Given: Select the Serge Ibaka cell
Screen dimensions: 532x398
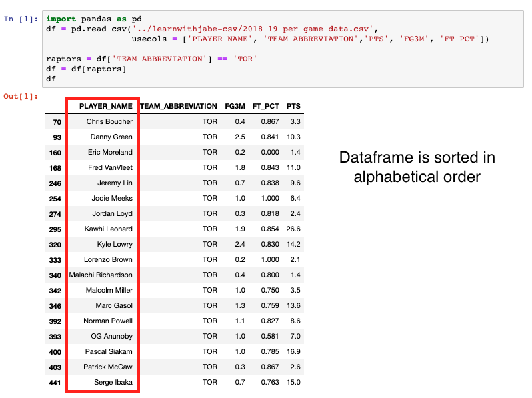Looking at the screenshot, I should tap(113, 382).
